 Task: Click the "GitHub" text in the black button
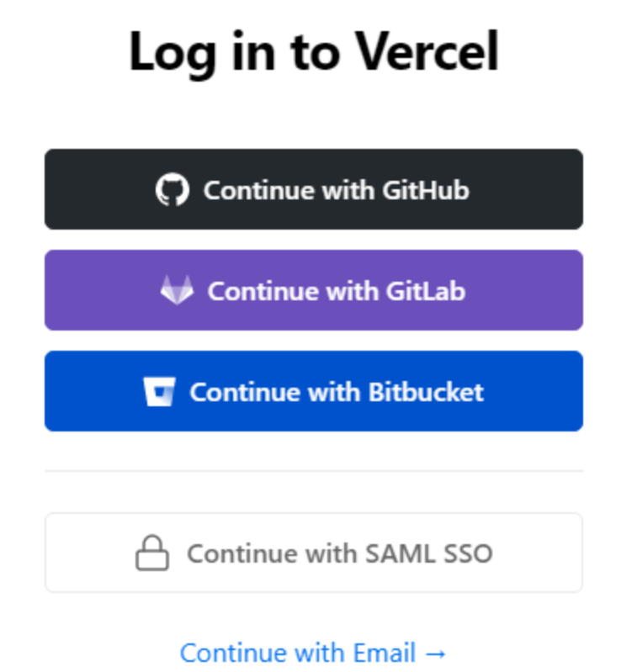425,190
